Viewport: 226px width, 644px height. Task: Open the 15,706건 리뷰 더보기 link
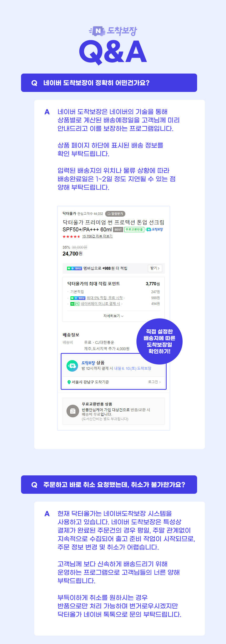click(x=97, y=236)
